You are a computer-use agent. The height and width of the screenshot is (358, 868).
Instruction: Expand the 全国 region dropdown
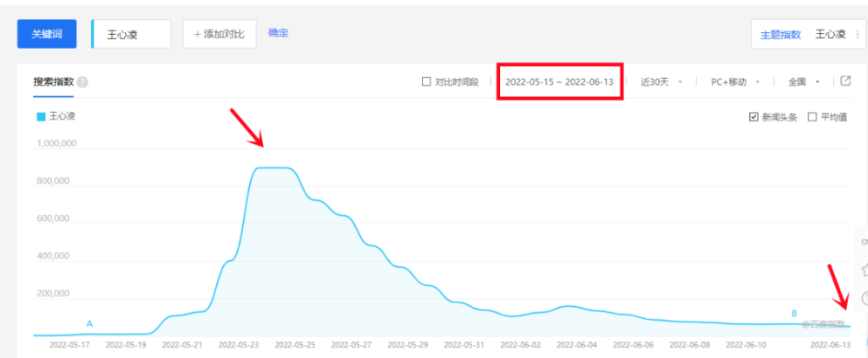(804, 81)
